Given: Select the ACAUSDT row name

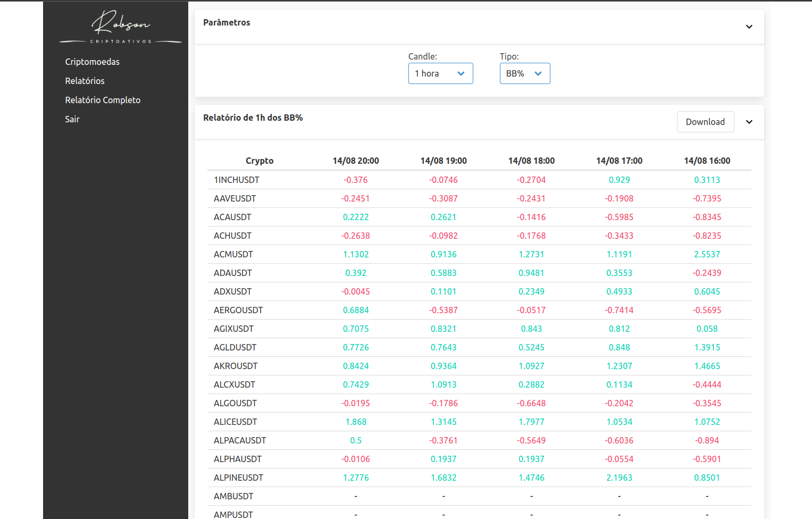Looking at the screenshot, I should pyautogui.click(x=232, y=217).
